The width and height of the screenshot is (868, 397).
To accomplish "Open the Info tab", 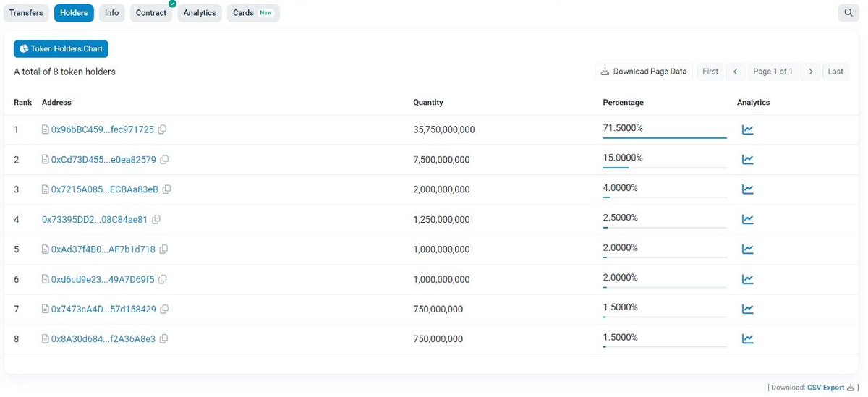I will click(112, 13).
